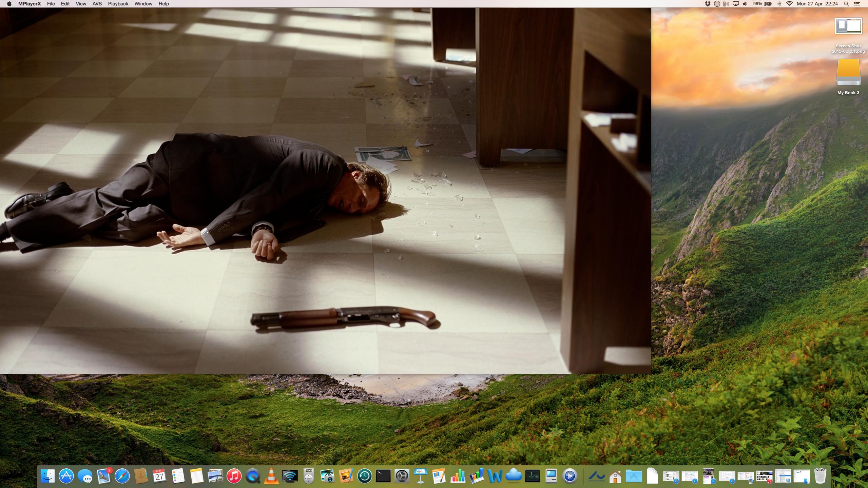Click the date and time Mon 27 Apr 22:24

click(x=817, y=4)
